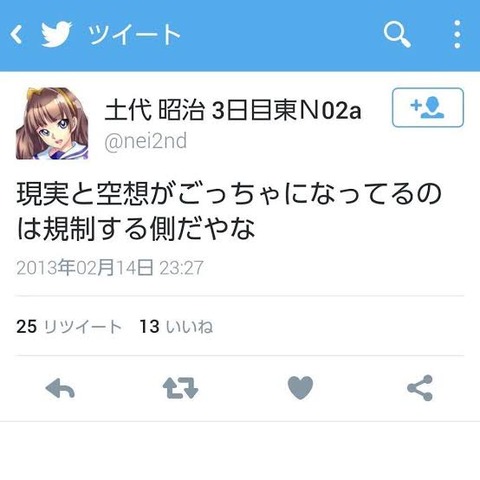This screenshot has width=480, height=480.
Task: Go back using the left arrow
Action: tap(16, 34)
